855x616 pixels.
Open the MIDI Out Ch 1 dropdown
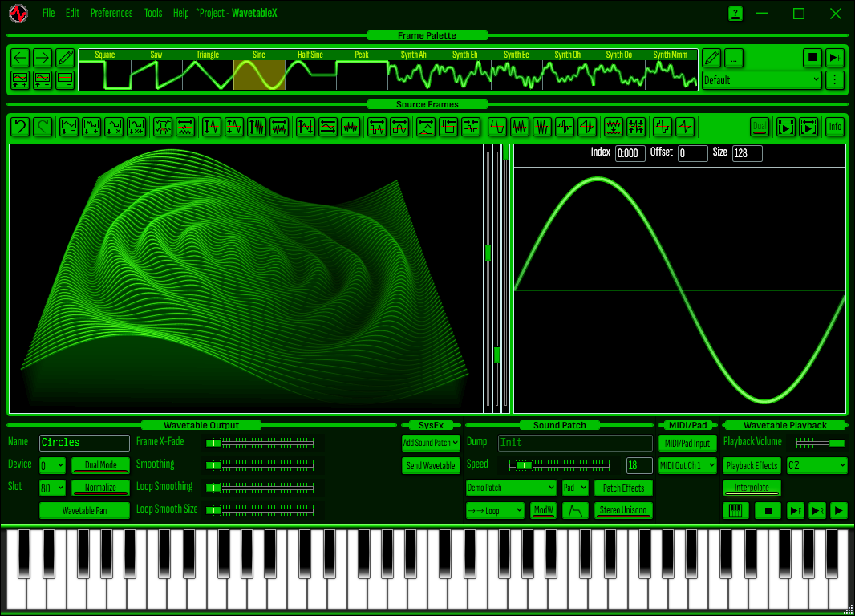(x=687, y=465)
